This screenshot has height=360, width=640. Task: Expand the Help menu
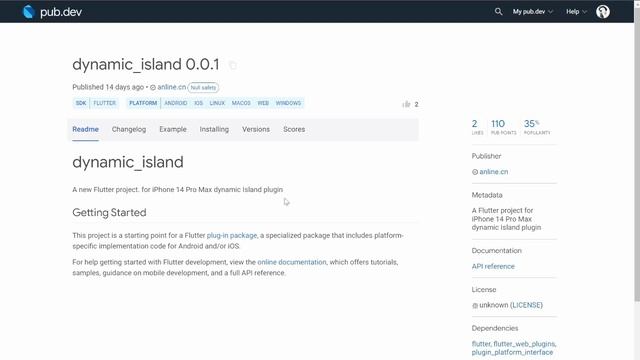(x=576, y=11)
